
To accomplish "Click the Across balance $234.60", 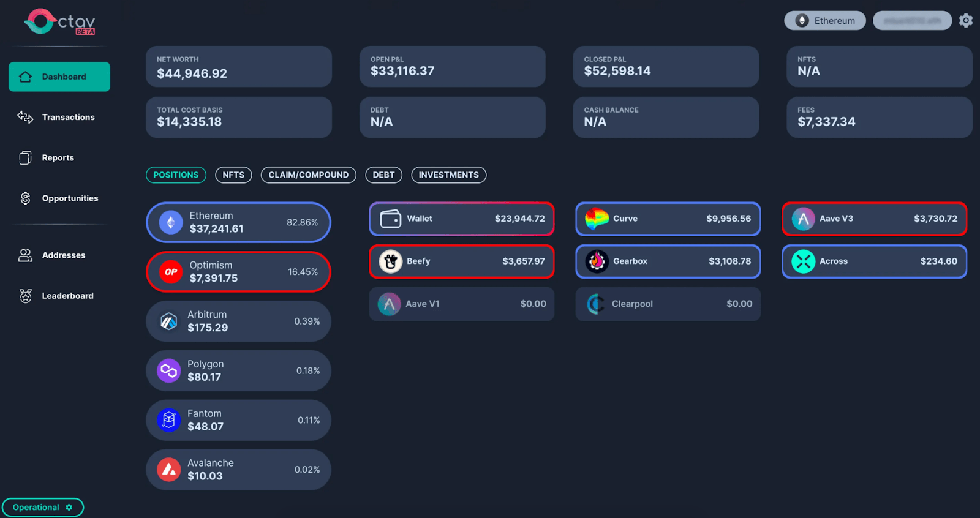I will [x=939, y=261].
